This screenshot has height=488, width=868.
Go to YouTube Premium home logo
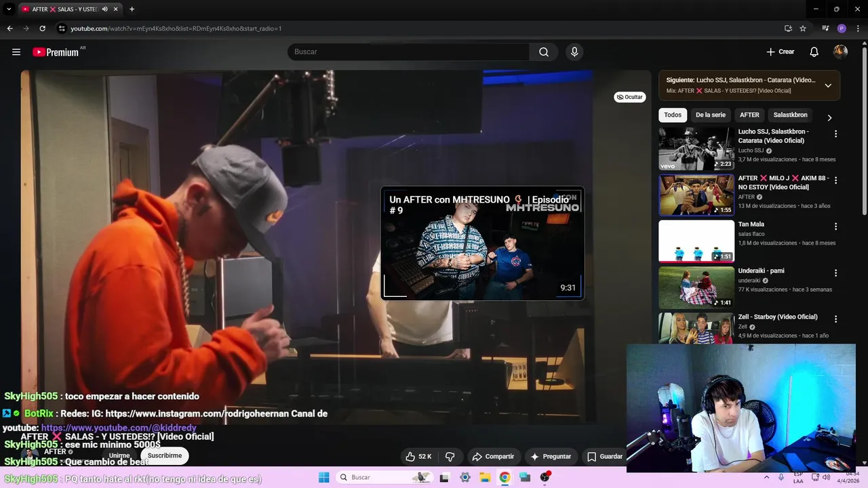57,52
